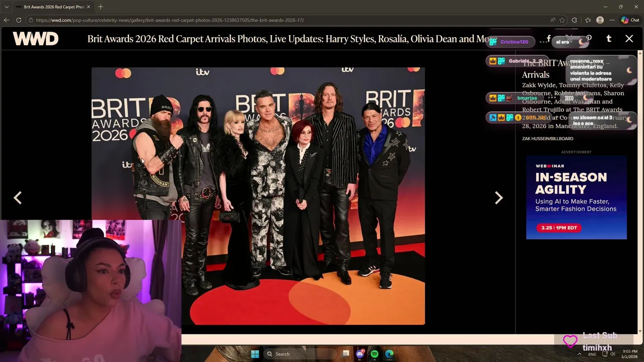Switch the ENG input language

point(592,354)
